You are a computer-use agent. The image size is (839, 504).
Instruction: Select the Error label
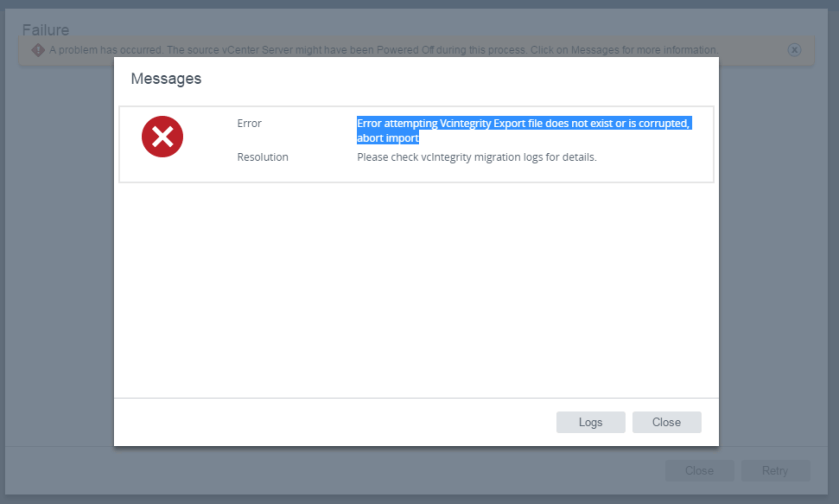(249, 123)
